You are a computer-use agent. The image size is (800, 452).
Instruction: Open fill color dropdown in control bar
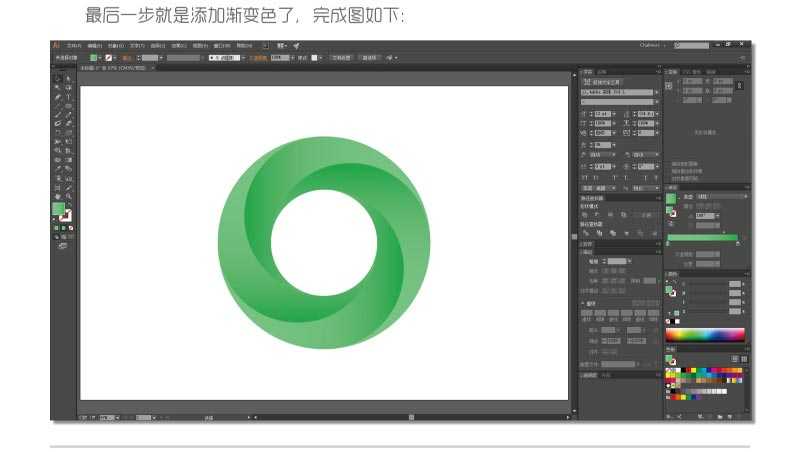(x=101, y=57)
